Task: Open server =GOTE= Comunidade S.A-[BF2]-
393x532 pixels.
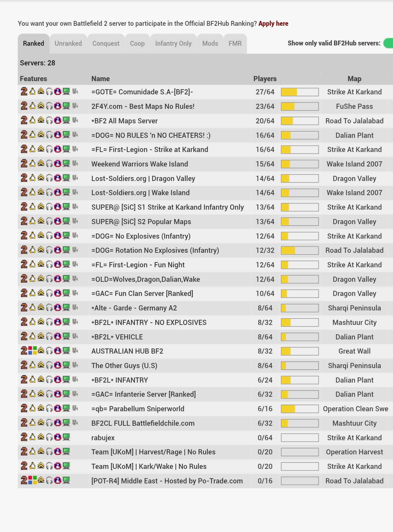Action: point(142,92)
